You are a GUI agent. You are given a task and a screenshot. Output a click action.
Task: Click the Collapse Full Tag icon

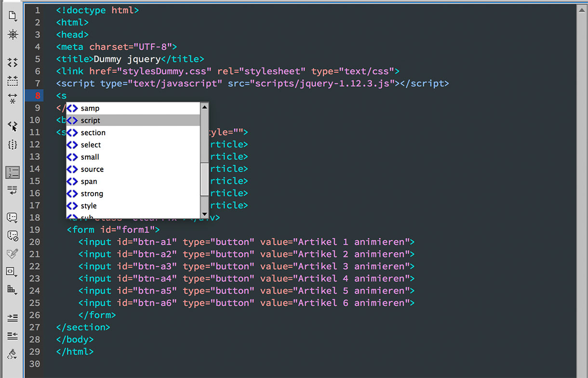[13, 63]
